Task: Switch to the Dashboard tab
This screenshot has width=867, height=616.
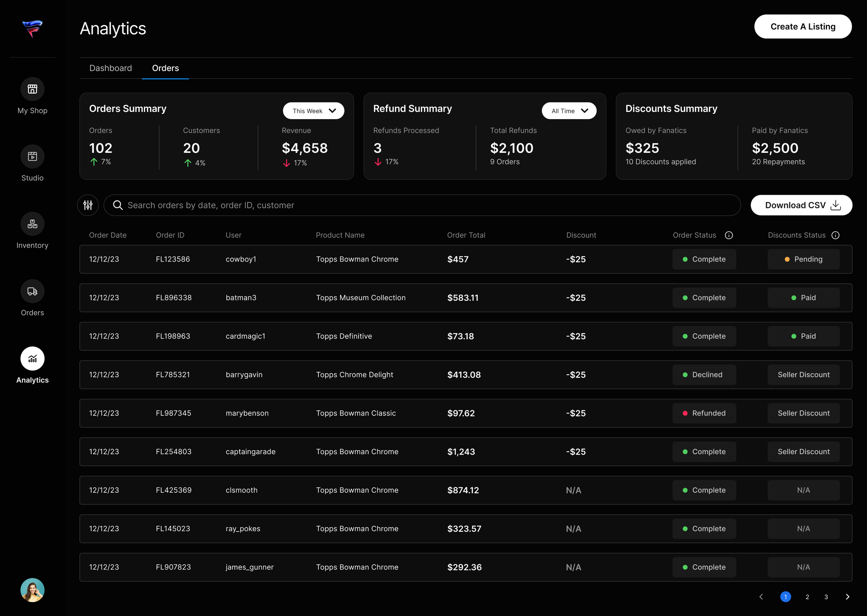Action: tap(111, 68)
